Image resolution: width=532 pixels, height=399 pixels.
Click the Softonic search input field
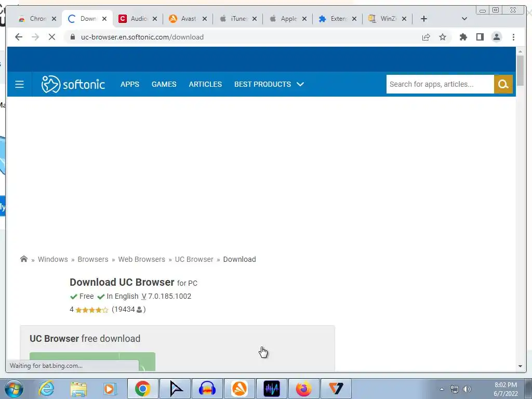(x=440, y=84)
